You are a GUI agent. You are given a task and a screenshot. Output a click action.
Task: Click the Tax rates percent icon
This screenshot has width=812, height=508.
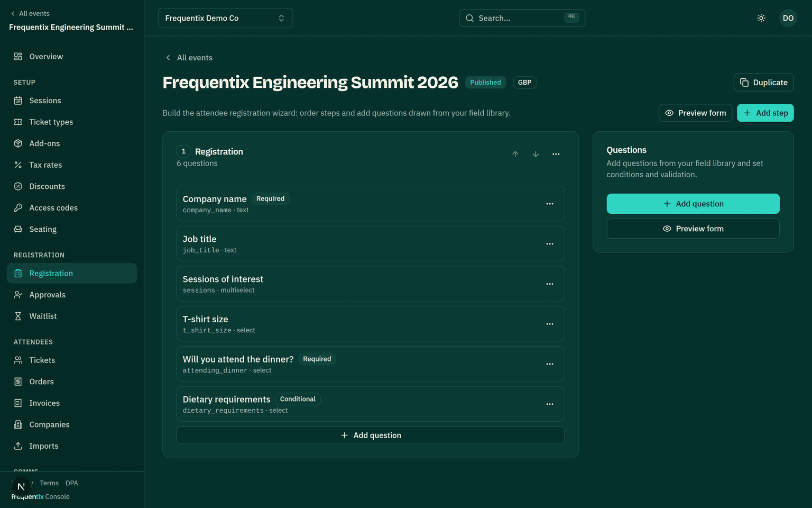coord(18,165)
